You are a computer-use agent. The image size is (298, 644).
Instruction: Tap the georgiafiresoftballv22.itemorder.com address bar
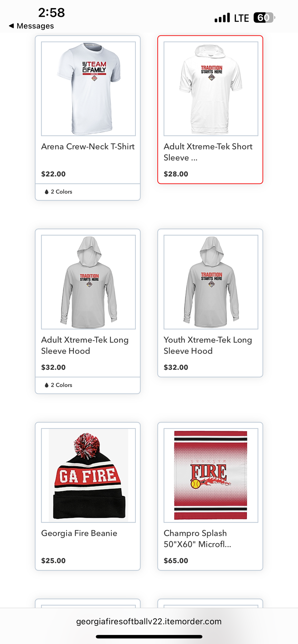click(149, 621)
